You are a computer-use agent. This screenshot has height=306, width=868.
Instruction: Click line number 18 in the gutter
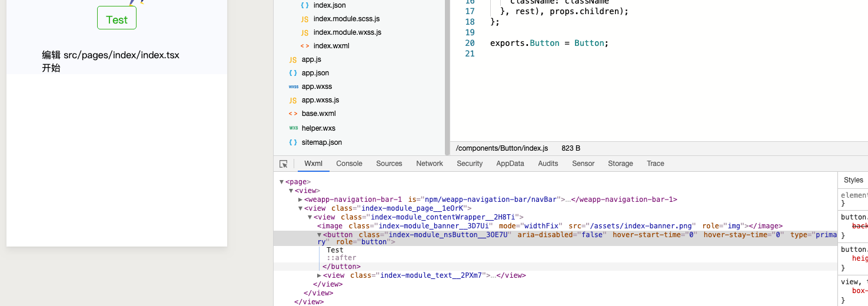click(470, 22)
